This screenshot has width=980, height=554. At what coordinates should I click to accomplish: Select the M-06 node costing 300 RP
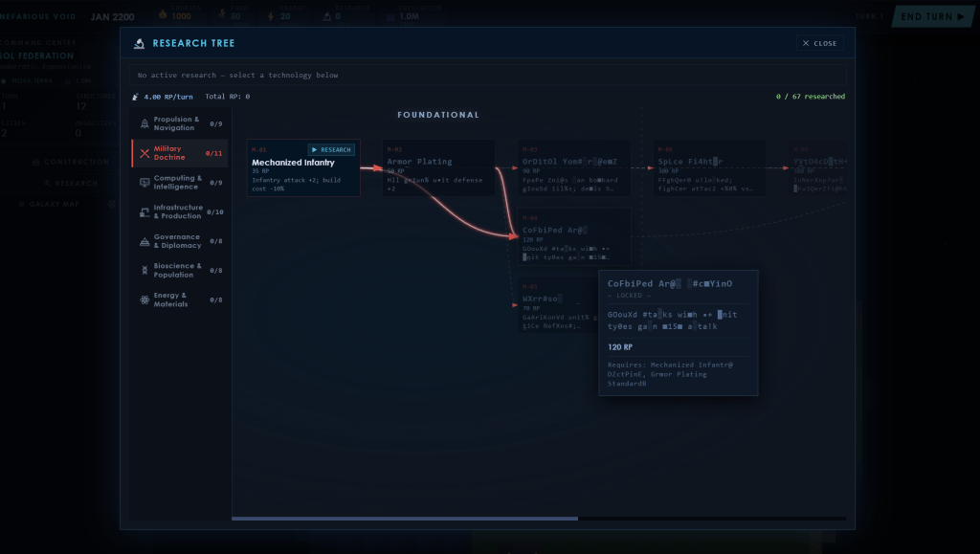[x=709, y=168]
